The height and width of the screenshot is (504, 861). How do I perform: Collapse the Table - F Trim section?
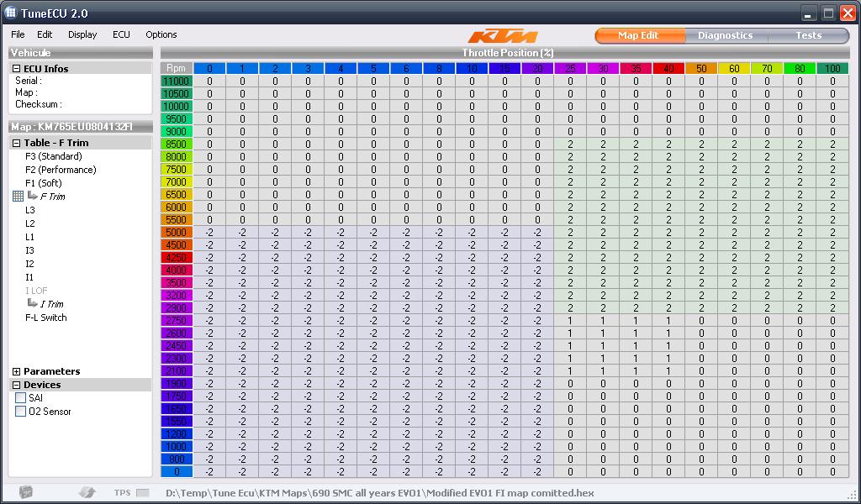pyautogui.click(x=17, y=143)
